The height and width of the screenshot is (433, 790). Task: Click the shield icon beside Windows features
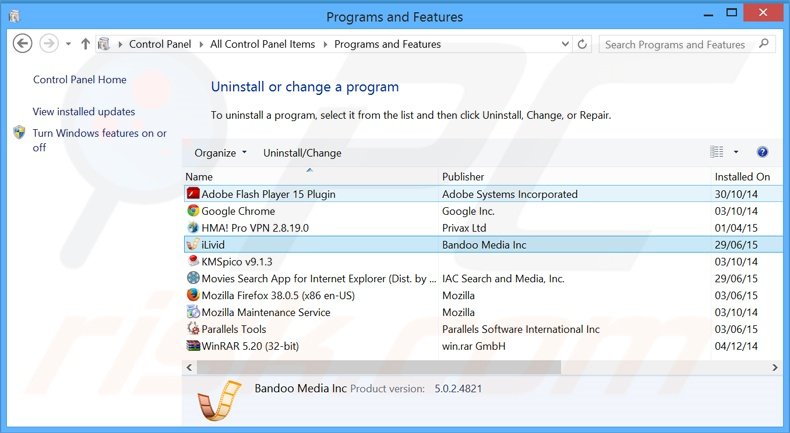click(x=19, y=133)
